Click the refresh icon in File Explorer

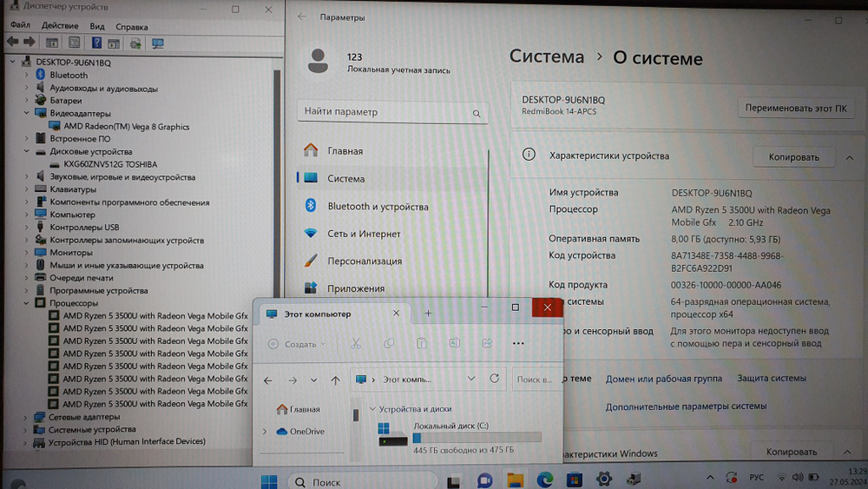[x=495, y=380]
